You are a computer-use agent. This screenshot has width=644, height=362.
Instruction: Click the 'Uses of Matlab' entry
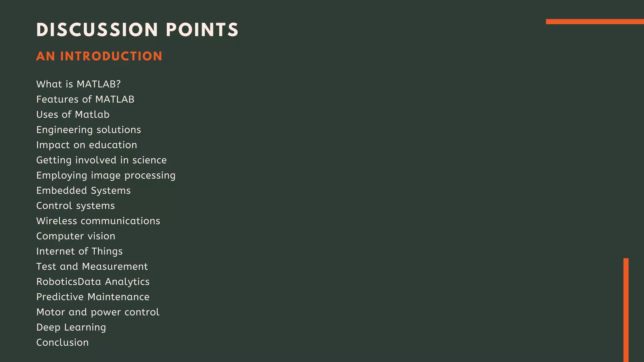click(x=73, y=114)
